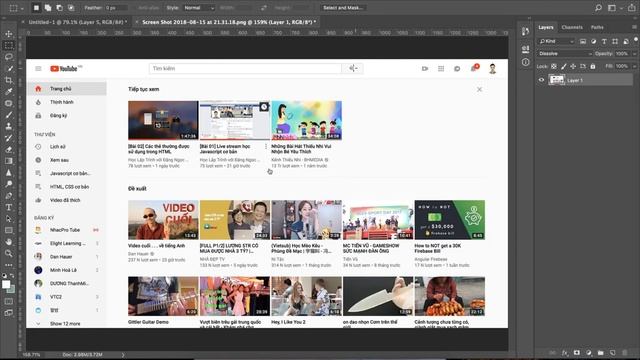Turn layer filtering on or off

(x=636, y=40)
